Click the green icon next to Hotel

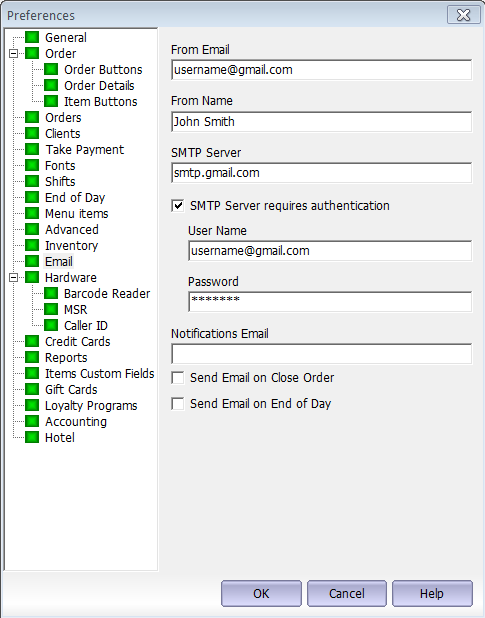click(32, 437)
